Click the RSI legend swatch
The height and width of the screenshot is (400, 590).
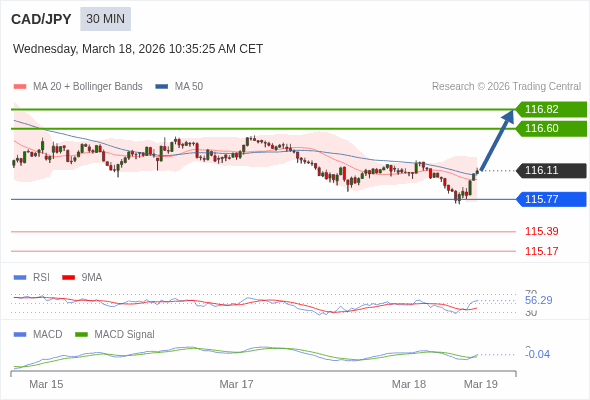(20, 278)
